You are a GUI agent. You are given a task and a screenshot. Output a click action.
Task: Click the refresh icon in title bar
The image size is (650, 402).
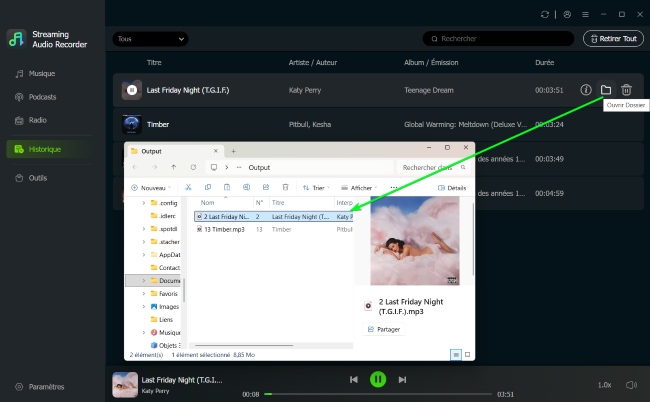[545, 15]
